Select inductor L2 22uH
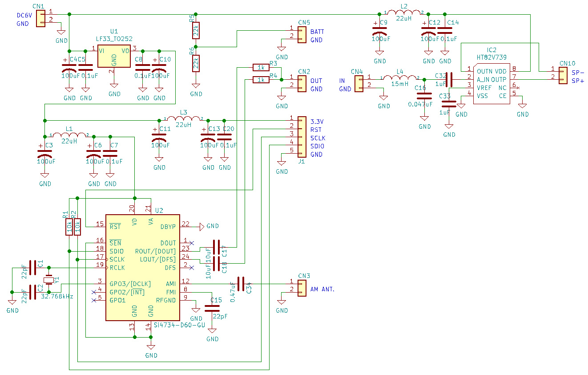Viewport: 588px width, 375px height. pos(403,13)
